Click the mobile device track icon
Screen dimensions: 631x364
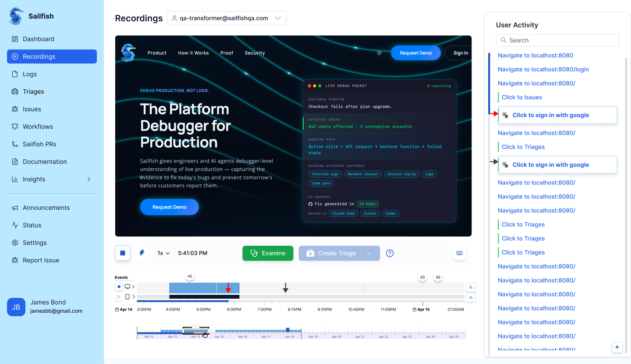[128, 297]
